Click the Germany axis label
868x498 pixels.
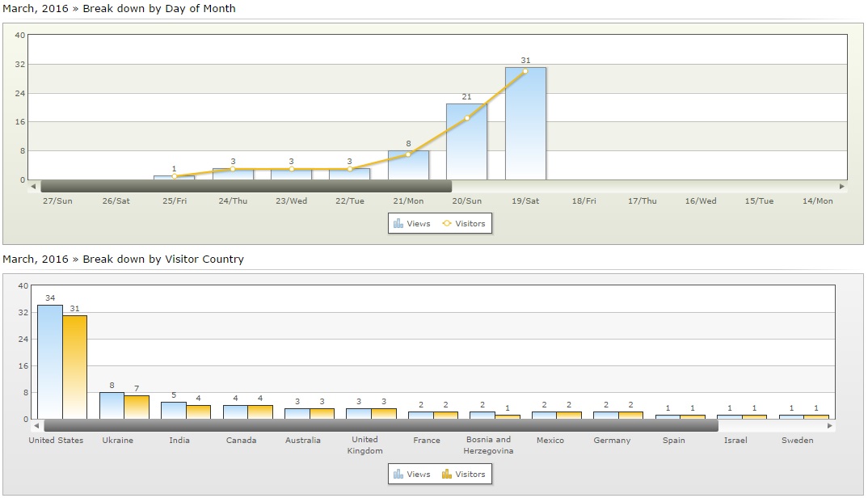coord(612,441)
